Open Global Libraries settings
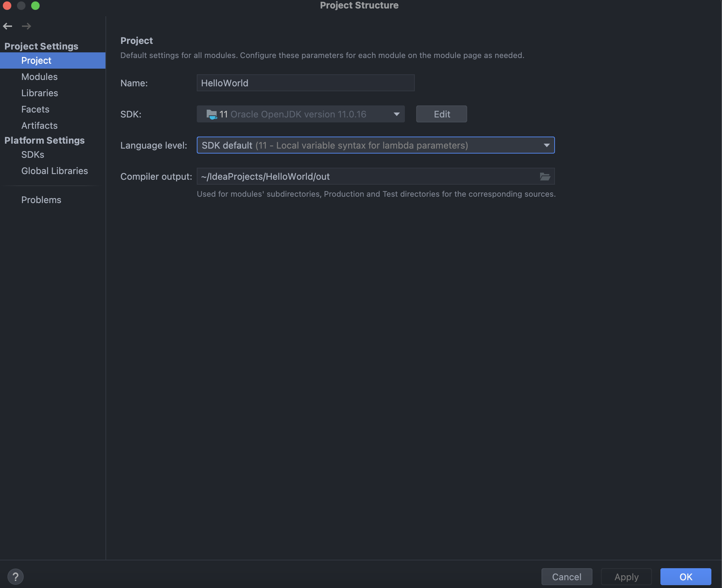 coord(53,171)
